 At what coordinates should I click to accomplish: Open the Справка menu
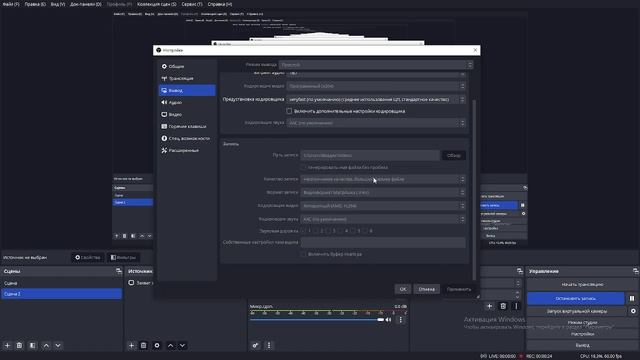click(x=220, y=4)
